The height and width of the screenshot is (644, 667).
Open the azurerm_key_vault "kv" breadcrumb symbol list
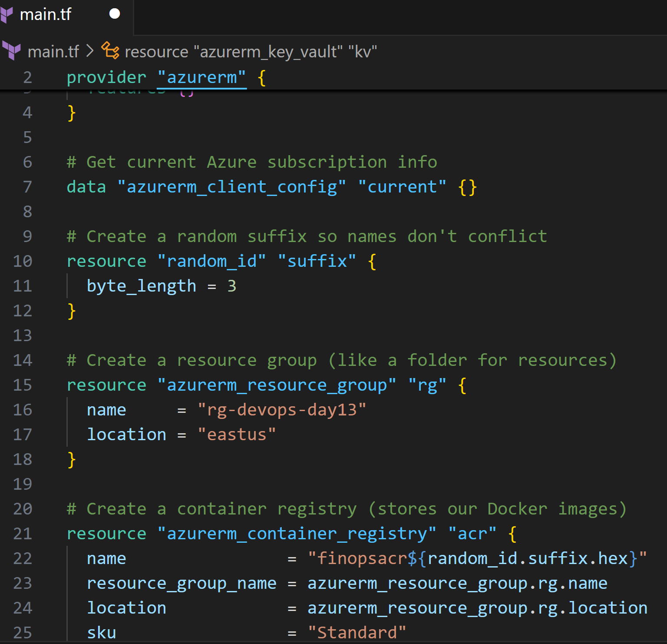(x=251, y=52)
